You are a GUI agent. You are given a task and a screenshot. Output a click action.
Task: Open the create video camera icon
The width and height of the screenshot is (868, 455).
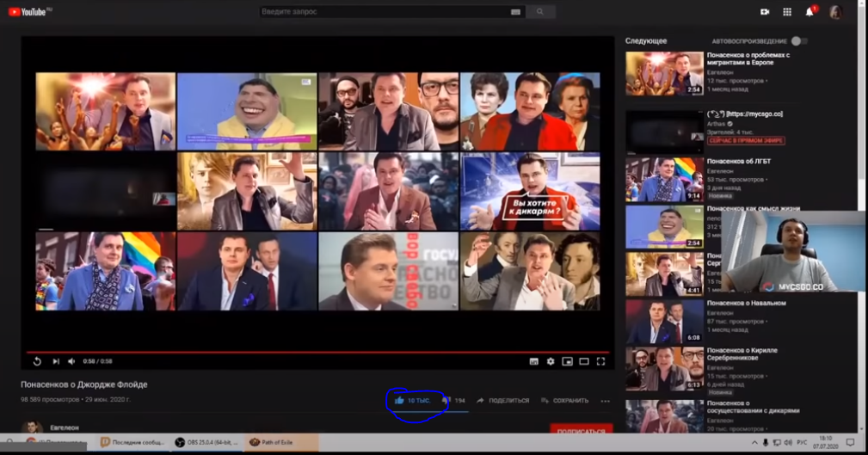coord(765,12)
